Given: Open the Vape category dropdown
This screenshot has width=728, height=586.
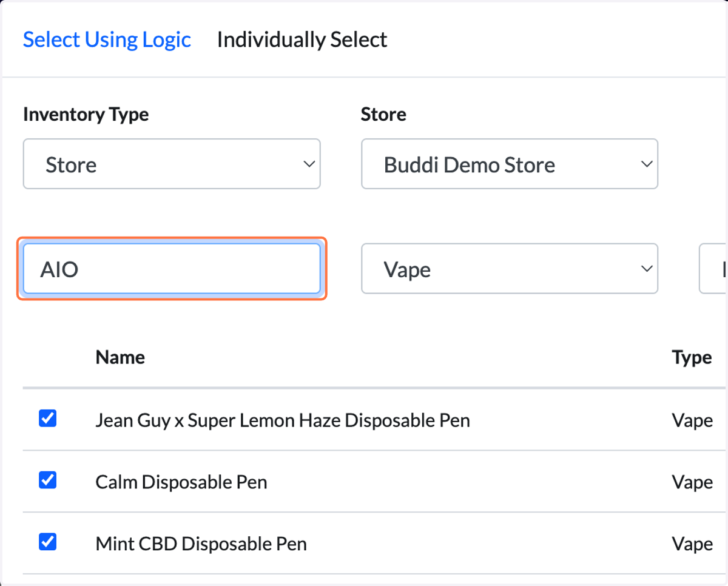Looking at the screenshot, I should click(510, 269).
